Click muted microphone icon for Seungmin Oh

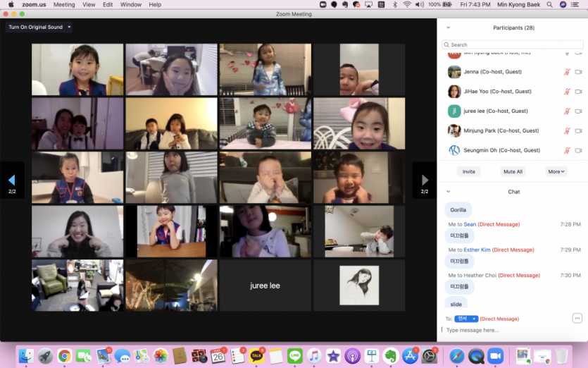coord(567,150)
